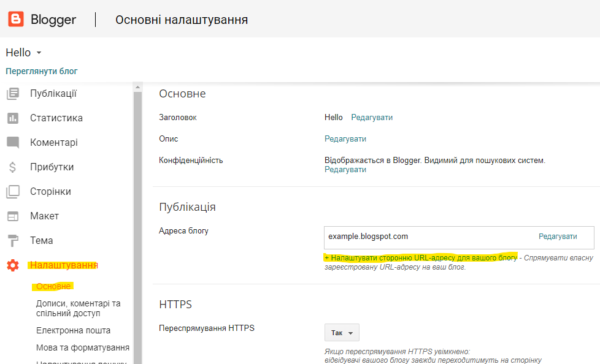
Task: Click the Макет layout icon
Action: (x=13, y=216)
